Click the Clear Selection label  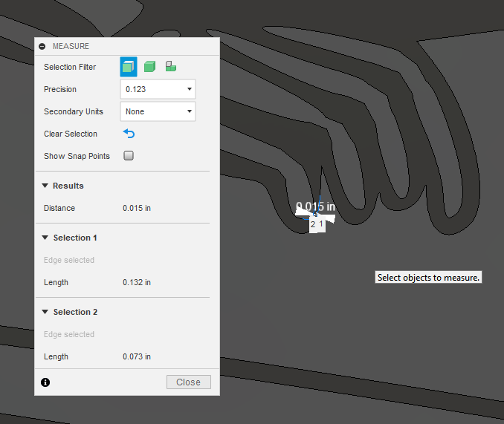point(71,134)
